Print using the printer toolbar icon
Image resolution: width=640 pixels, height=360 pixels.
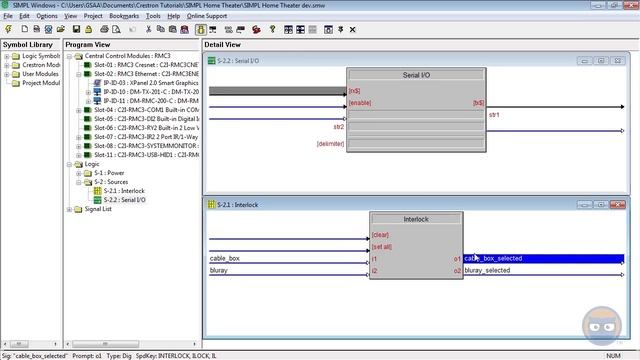point(104,29)
